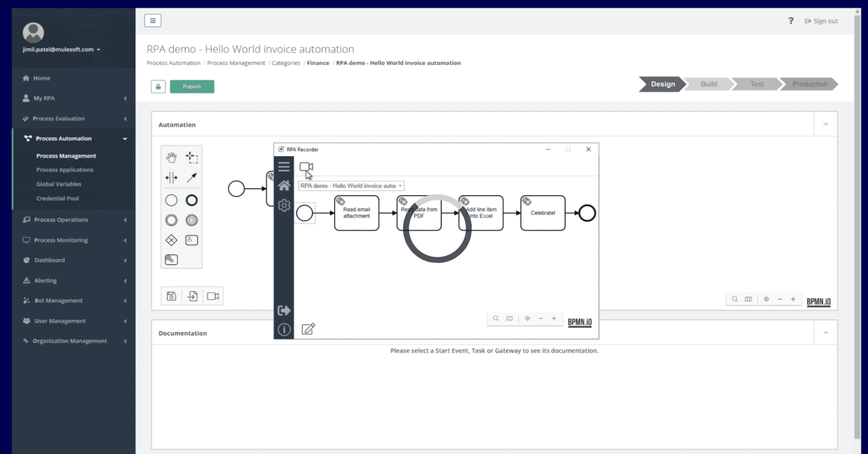Viewport: 868px width, 454px height.
Task: Zoom in on the main automation canvas
Action: [x=793, y=299]
